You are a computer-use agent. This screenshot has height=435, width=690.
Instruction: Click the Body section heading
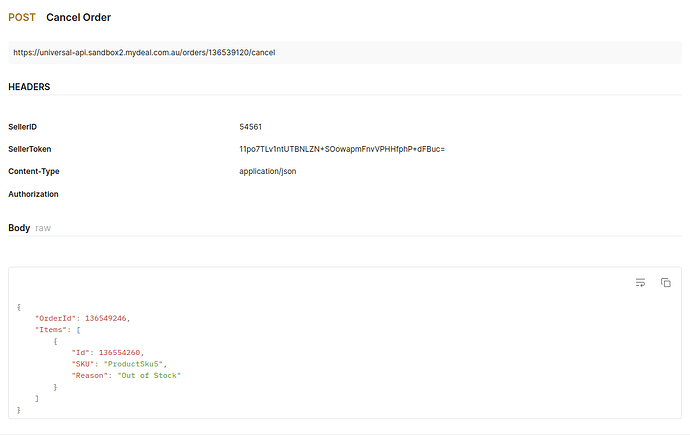click(19, 228)
